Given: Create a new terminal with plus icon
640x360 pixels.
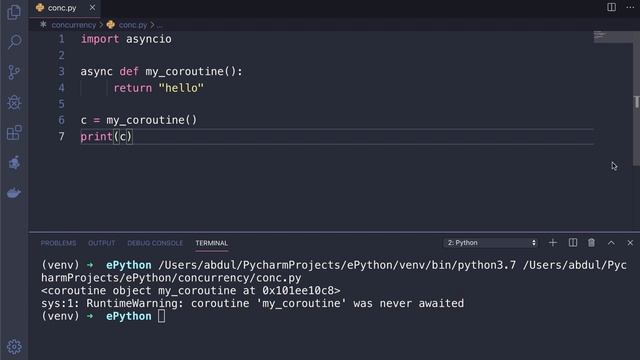Looking at the screenshot, I should pyautogui.click(x=553, y=243).
